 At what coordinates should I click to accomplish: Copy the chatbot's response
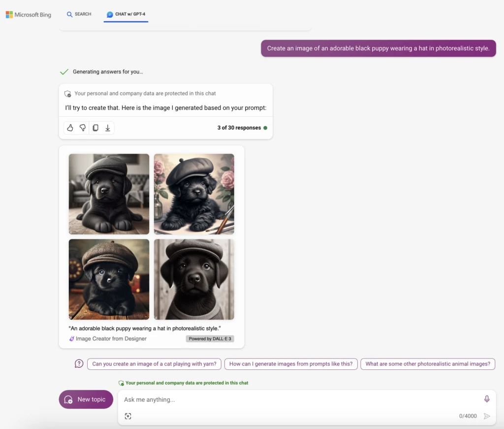[95, 128]
